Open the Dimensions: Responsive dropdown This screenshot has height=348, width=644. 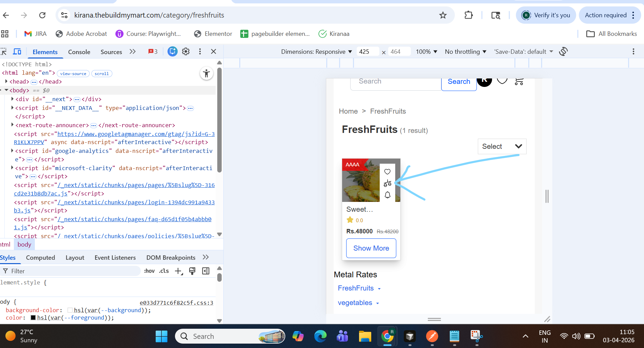[316, 52]
